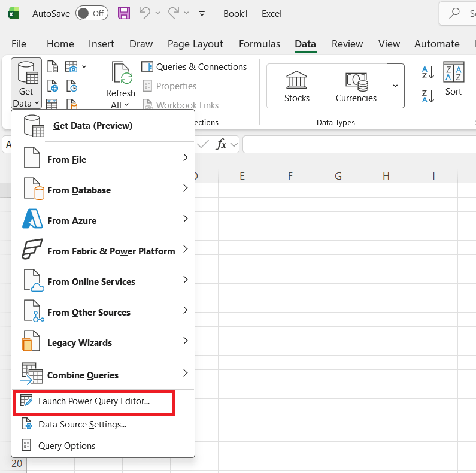Open the From File submenu

[103, 158]
